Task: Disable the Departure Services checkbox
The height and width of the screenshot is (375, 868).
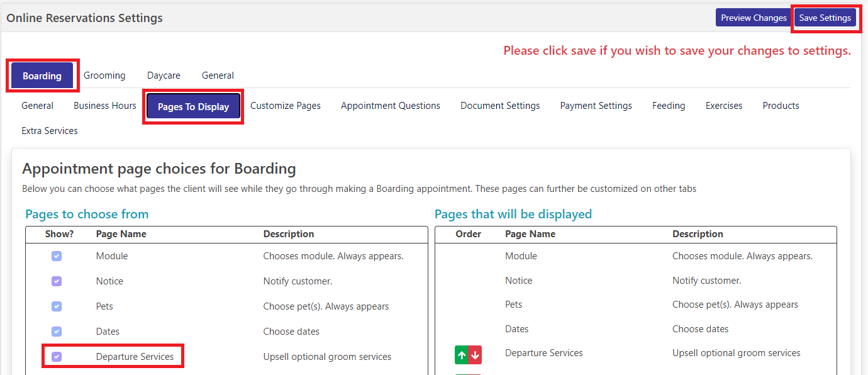Action: click(57, 357)
